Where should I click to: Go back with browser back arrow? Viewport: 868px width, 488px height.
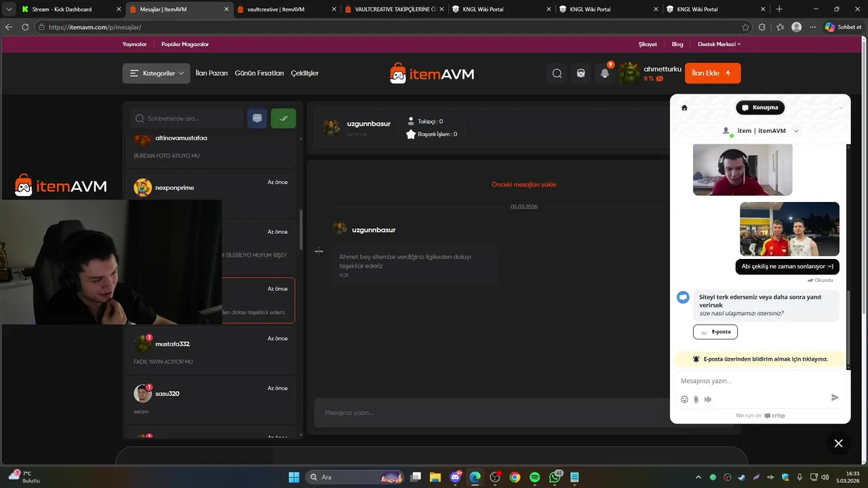[9, 27]
